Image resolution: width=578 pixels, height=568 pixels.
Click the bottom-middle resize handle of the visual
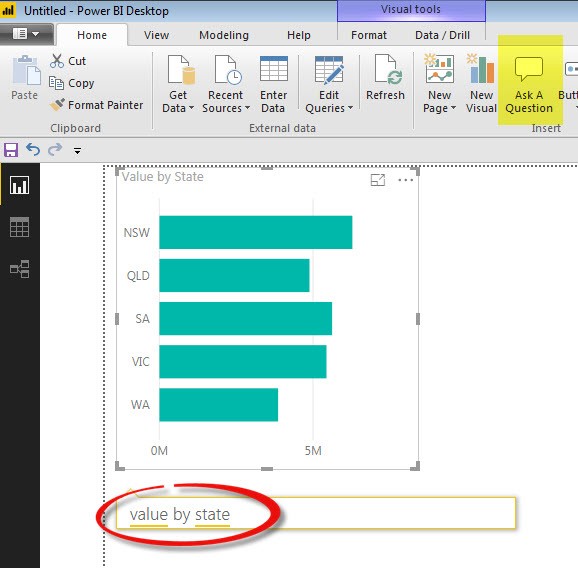pos(267,469)
